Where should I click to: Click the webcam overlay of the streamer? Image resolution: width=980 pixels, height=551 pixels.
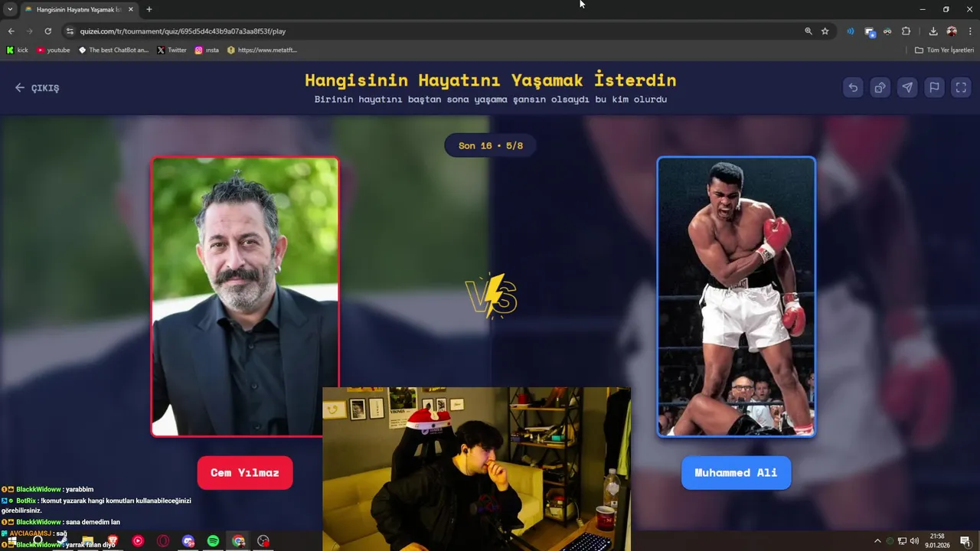click(x=476, y=468)
